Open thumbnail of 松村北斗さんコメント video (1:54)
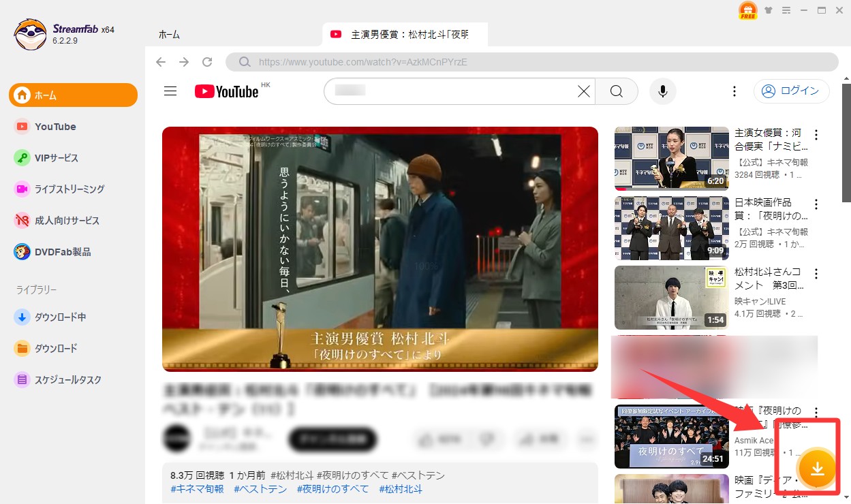851x504 pixels. pyautogui.click(x=672, y=298)
